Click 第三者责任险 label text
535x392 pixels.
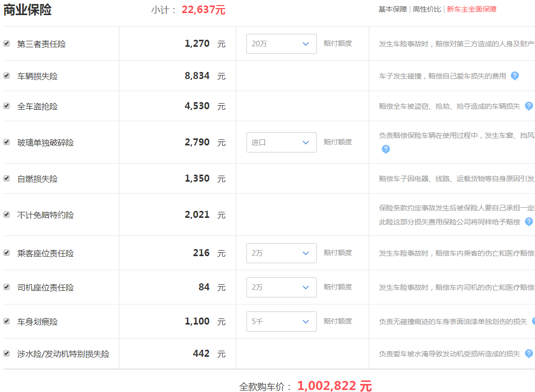click(x=41, y=44)
